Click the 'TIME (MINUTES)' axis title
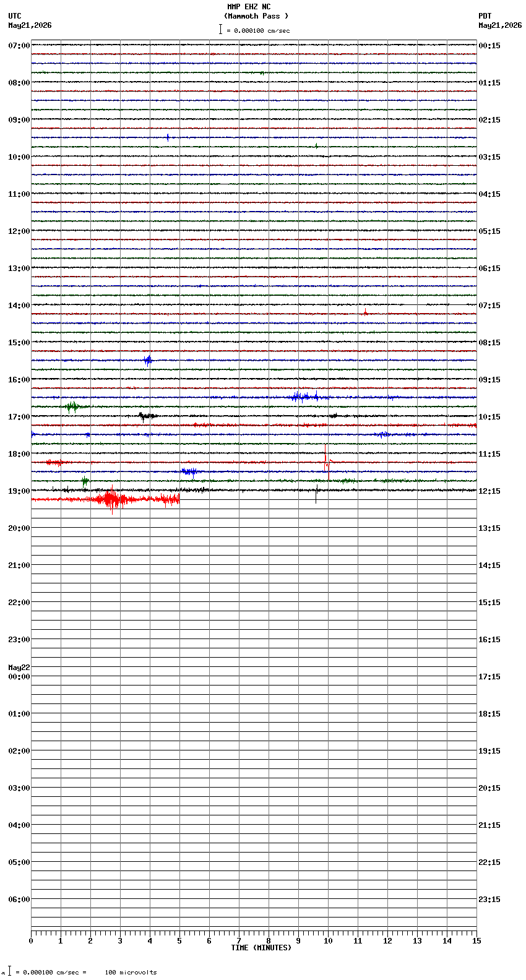Screen dimensions: 526x980 (261, 948)
